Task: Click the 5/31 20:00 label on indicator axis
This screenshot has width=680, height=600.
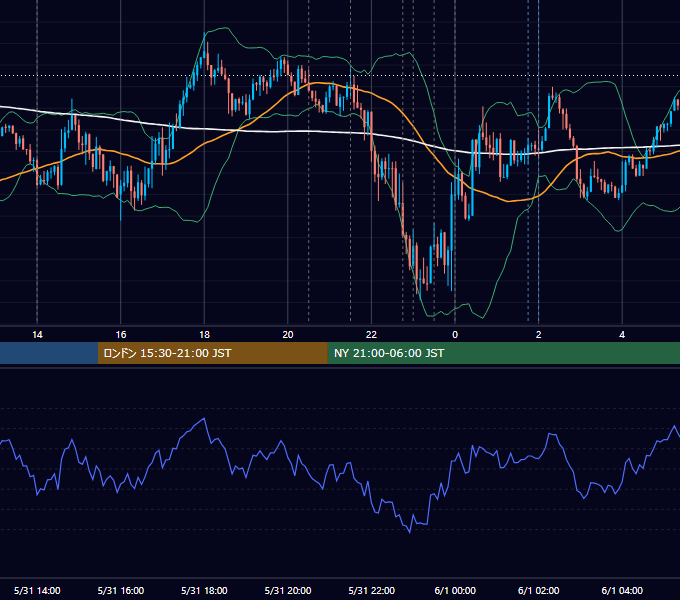Action: 288,590
